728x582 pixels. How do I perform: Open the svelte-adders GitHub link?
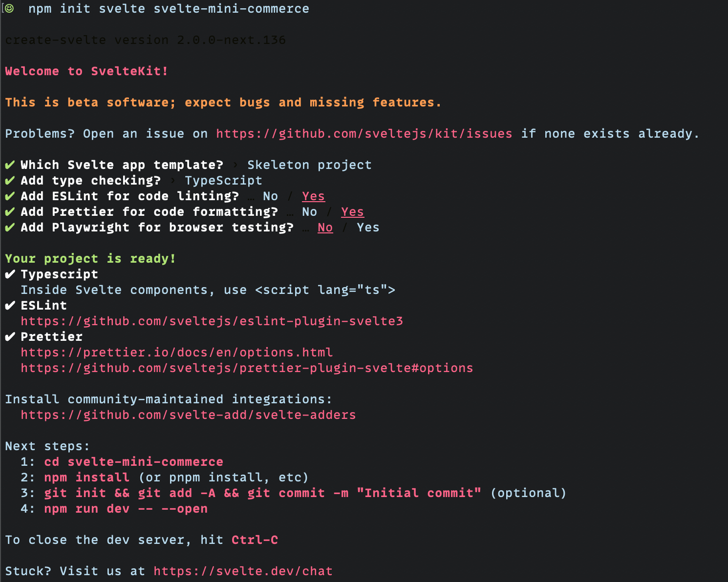tap(188, 415)
